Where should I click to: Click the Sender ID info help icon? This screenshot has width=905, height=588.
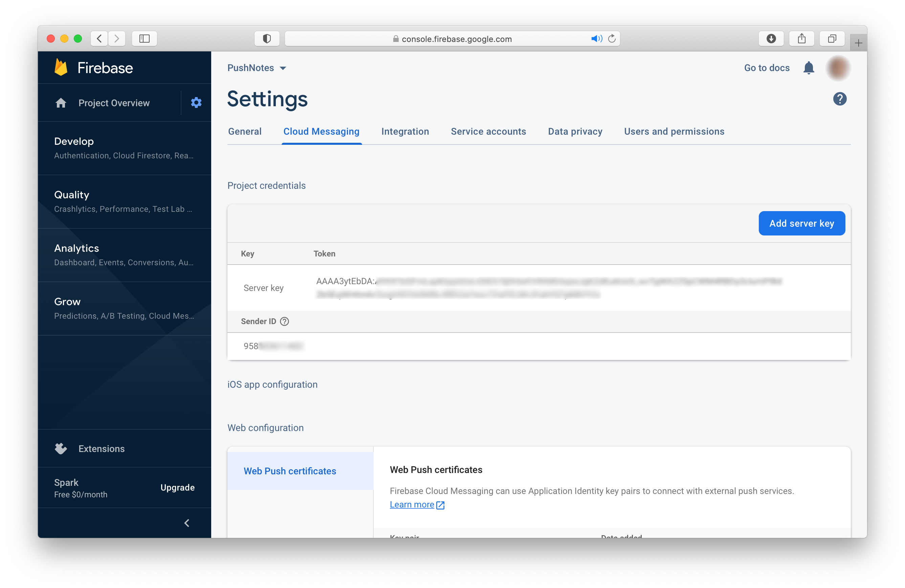point(284,321)
